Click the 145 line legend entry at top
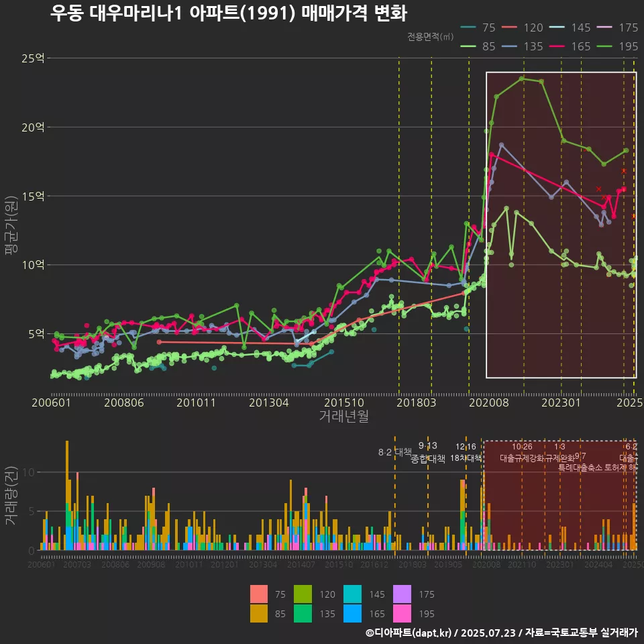 point(570,28)
